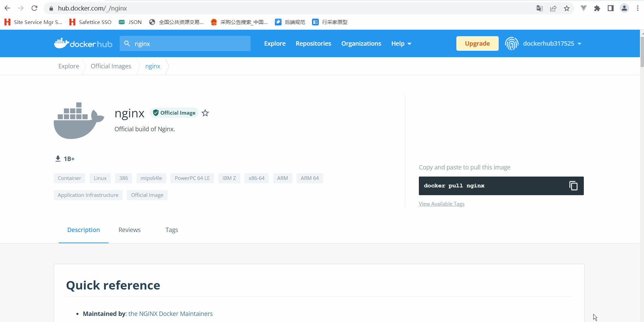644x322 pixels.
Task: Open the 后端规范 bookmark
Action: 290,22
